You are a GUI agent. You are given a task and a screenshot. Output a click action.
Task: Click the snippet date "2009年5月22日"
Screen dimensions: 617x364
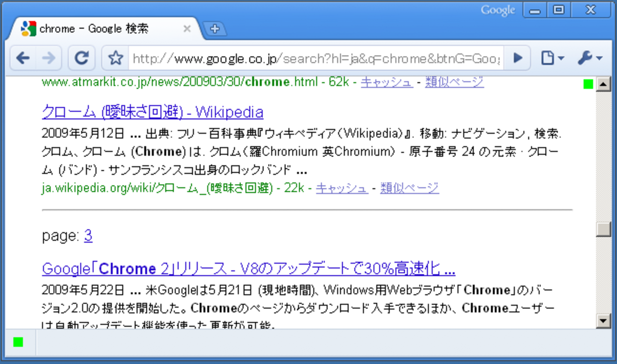[84, 289]
